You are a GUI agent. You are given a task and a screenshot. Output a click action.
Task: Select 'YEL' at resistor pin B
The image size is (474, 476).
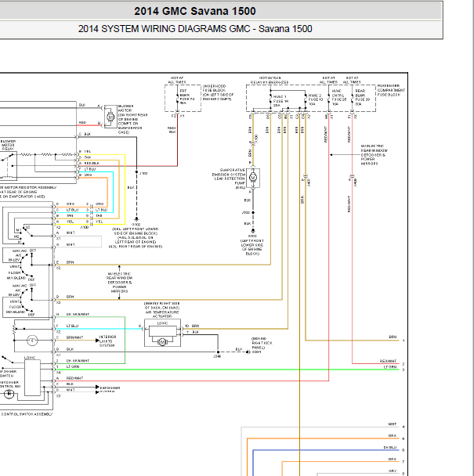[88, 151]
